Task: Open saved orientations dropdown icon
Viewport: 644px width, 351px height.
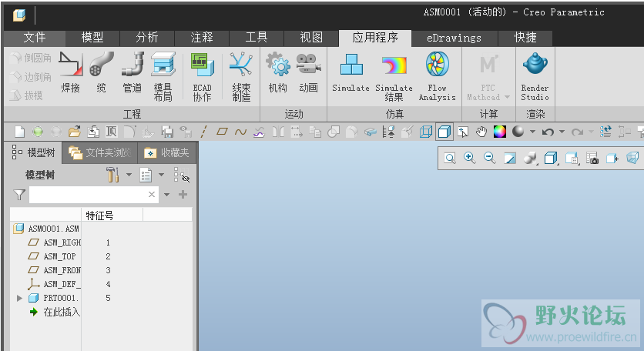Action: point(572,158)
